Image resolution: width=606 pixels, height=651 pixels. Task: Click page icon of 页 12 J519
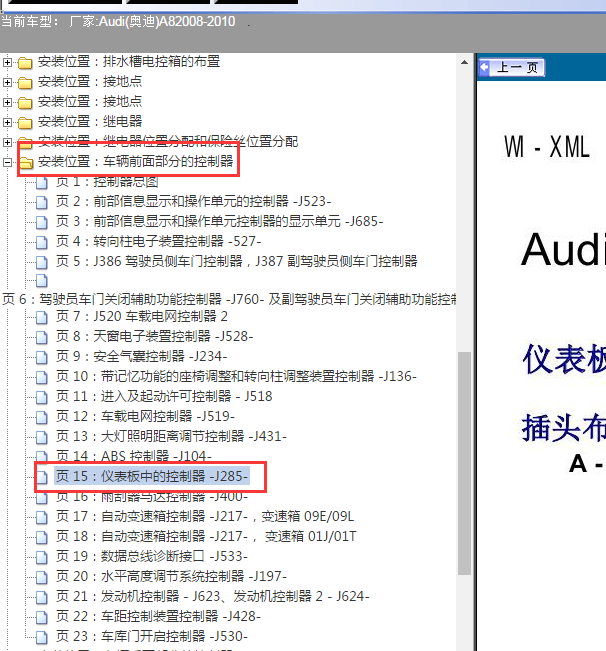(42, 417)
